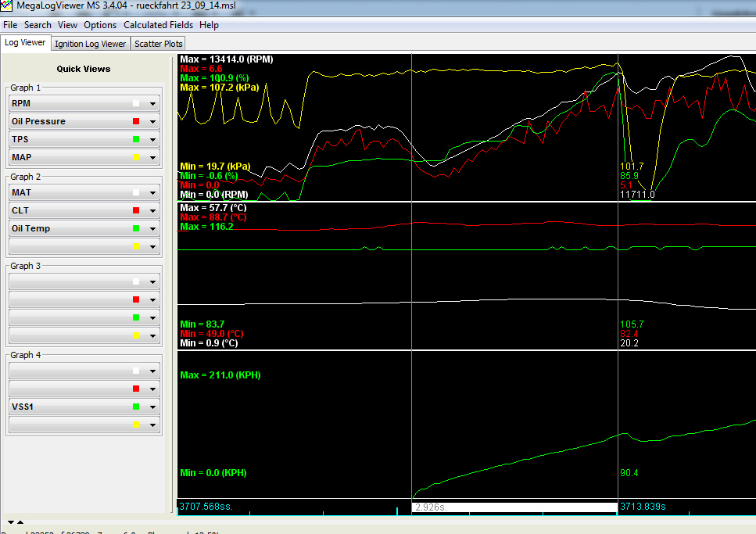Click the 11711.0 RPM cursor value
Viewport: 756px width, 534px height.
click(637, 195)
